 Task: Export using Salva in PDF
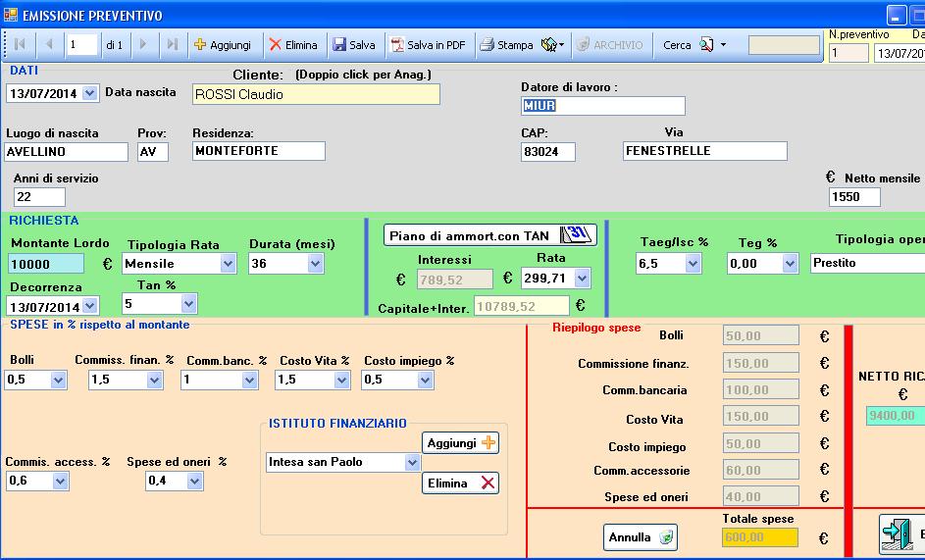pyautogui.click(x=429, y=45)
